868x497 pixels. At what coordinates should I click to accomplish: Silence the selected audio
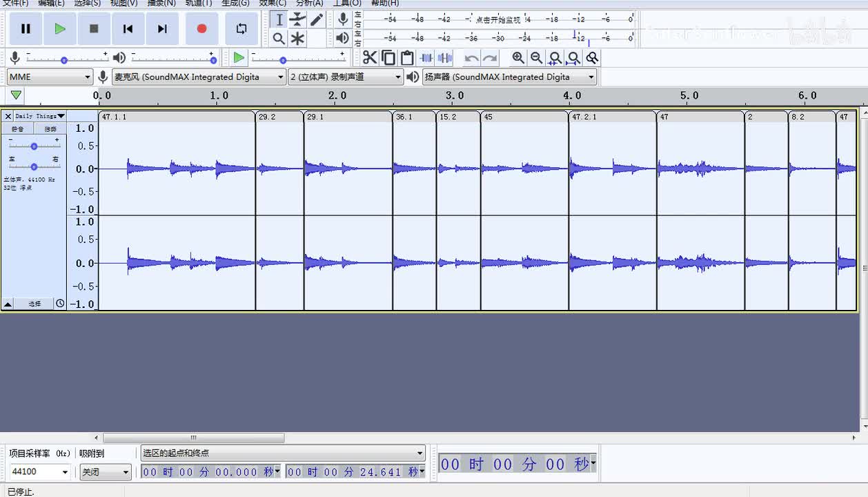(445, 58)
